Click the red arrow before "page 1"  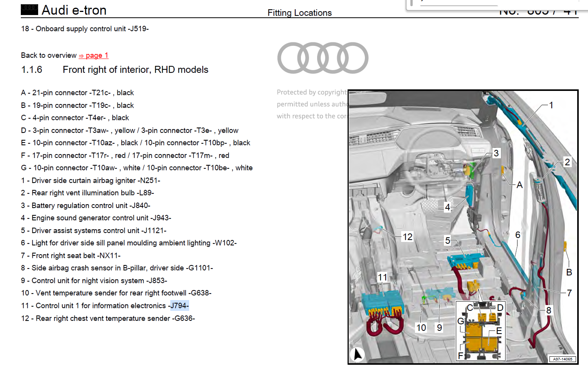[81, 56]
